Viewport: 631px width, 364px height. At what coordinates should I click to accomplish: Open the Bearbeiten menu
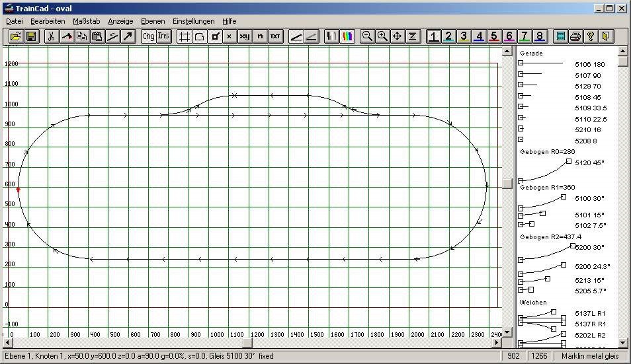(48, 21)
